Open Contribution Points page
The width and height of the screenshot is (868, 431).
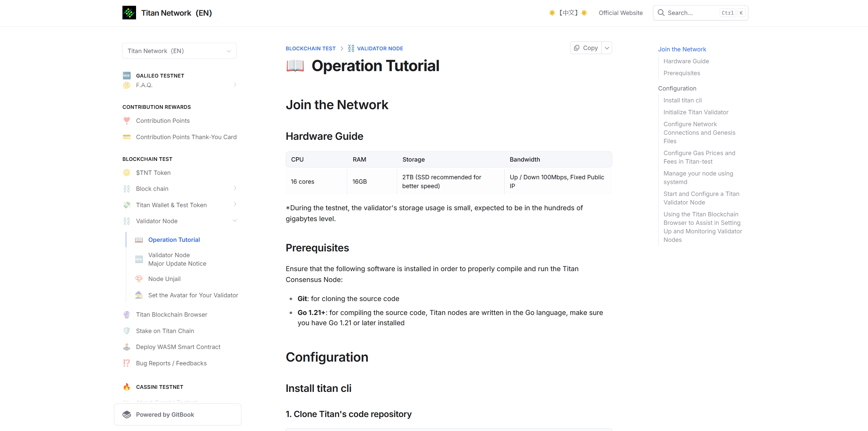click(163, 120)
